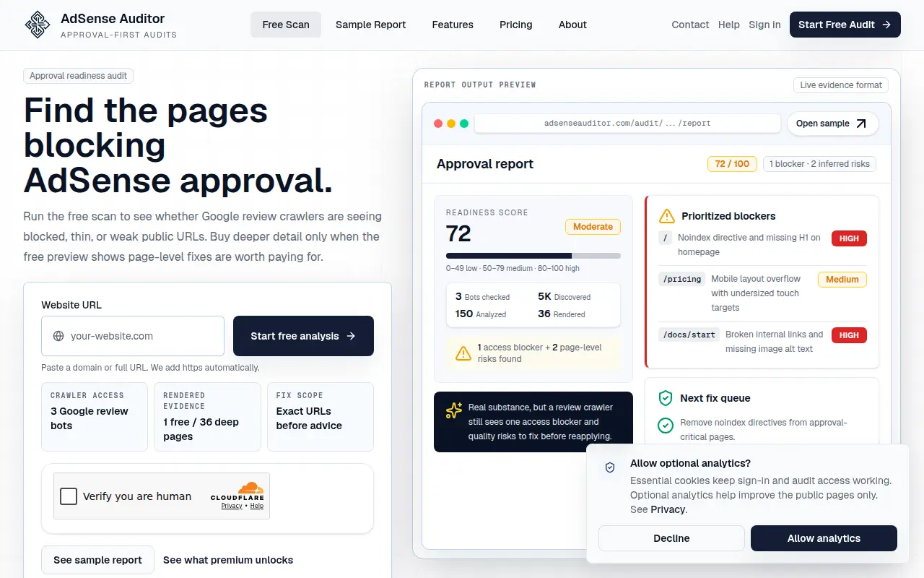Click the shield icon in analytics consent popup

click(610, 467)
